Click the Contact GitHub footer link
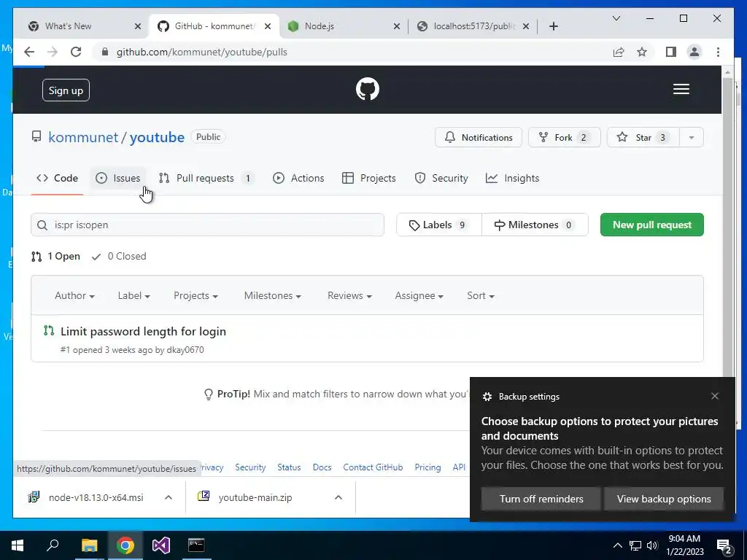This screenshot has width=747, height=560. (x=373, y=467)
